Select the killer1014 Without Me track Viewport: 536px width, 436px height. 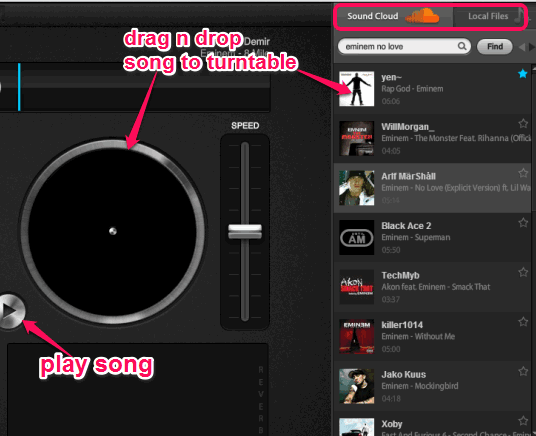pyautogui.click(x=432, y=336)
